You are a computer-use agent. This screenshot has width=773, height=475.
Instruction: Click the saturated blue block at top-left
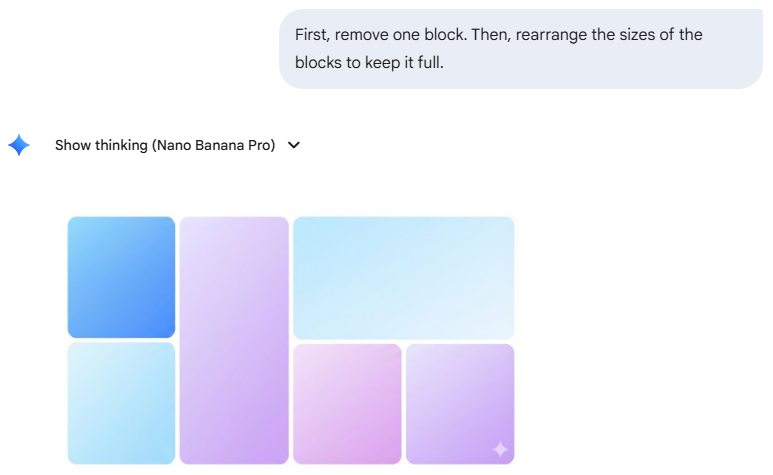pyautogui.click(x=121, y=277)
